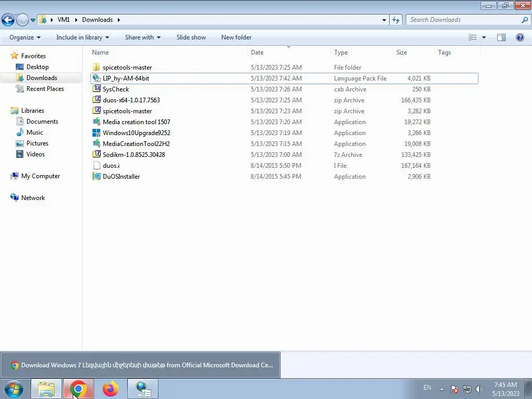Open Action Center flag icon
The width and height of the screenshot is (532, 399).
(455, 389)
